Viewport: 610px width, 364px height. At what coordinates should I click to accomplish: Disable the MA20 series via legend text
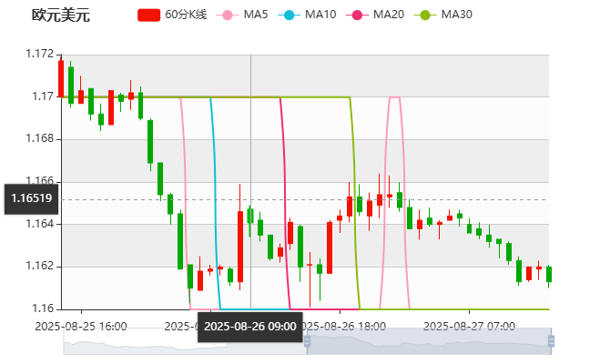[x=389, y=15]
